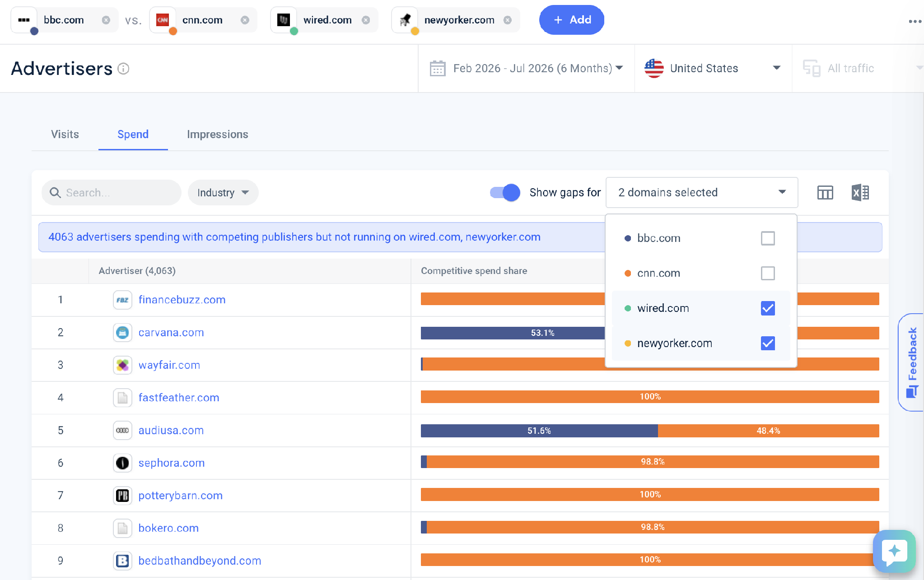
Task: Click the wired.com site favicon
Action: tap(284, 20)
